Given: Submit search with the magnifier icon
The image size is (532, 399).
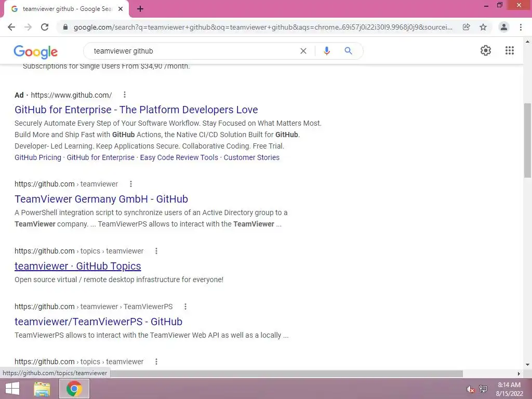Looking at the screenshot, I should coord(348,51).
